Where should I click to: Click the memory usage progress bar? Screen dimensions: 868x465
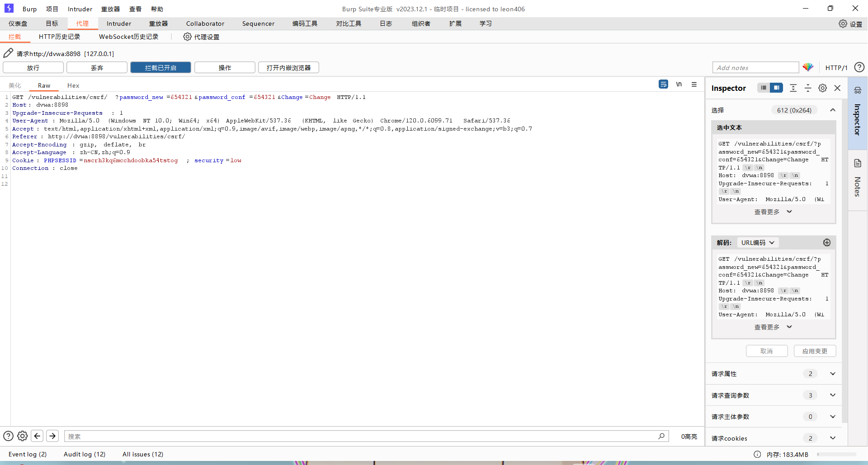coord(836,454)
